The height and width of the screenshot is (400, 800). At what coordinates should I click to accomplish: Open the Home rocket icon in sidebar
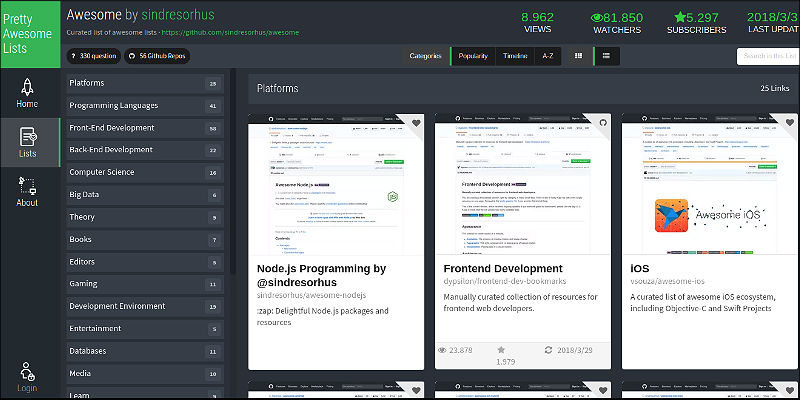(27, 87)
